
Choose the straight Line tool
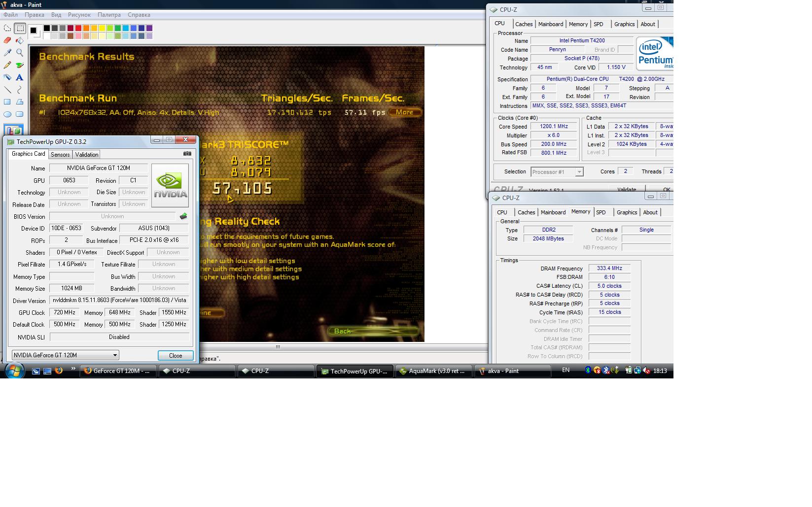pyautogui.click(x=7, y=90)
